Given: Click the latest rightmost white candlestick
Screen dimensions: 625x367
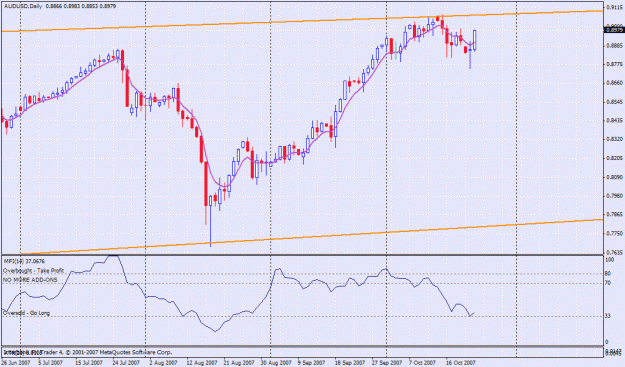Looking at the screenshot, I should [475, 40].
